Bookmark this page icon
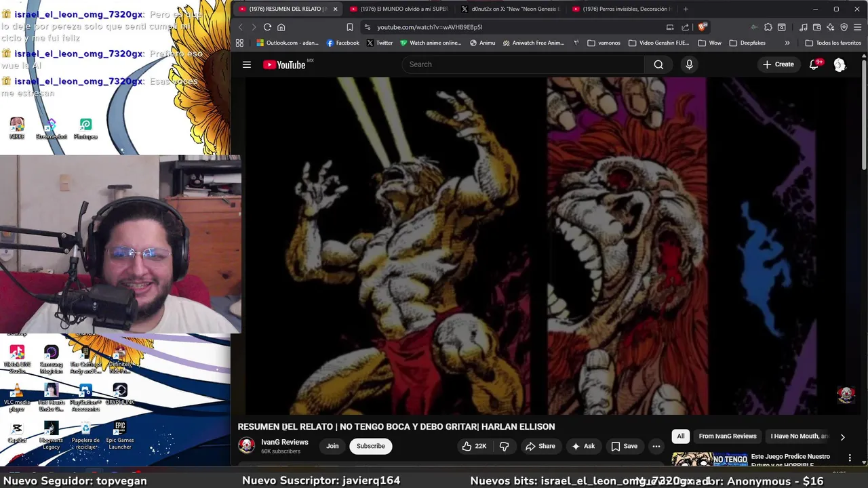This screenshot has width=868, height=488. [349, 27]
